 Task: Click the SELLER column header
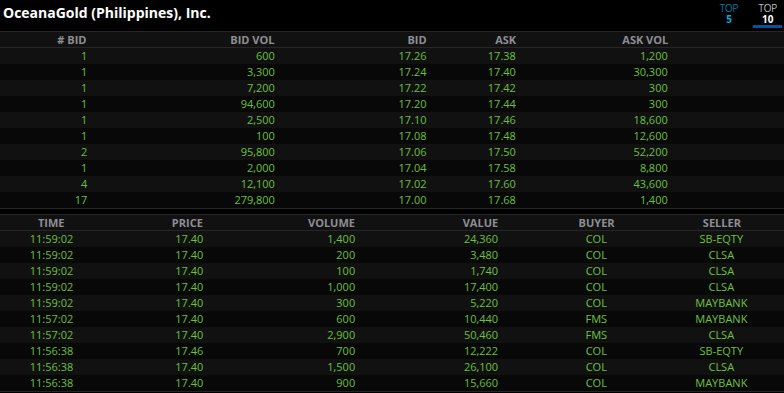(722, 223)
